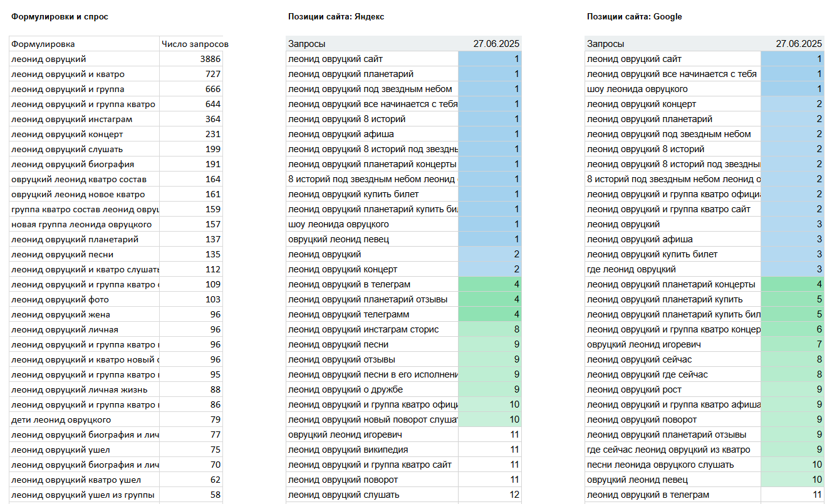Click the 'леонид овруцкий рост' cell

click(673, 389)
